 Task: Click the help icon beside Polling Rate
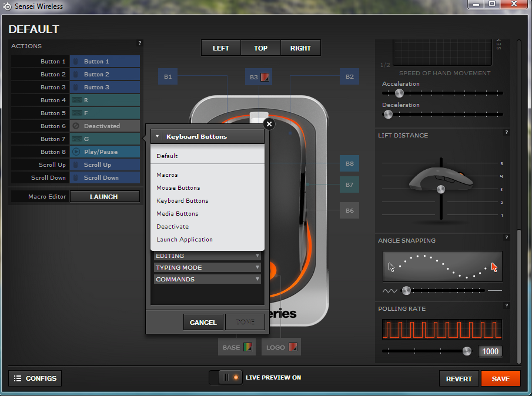tap(506, 306)
